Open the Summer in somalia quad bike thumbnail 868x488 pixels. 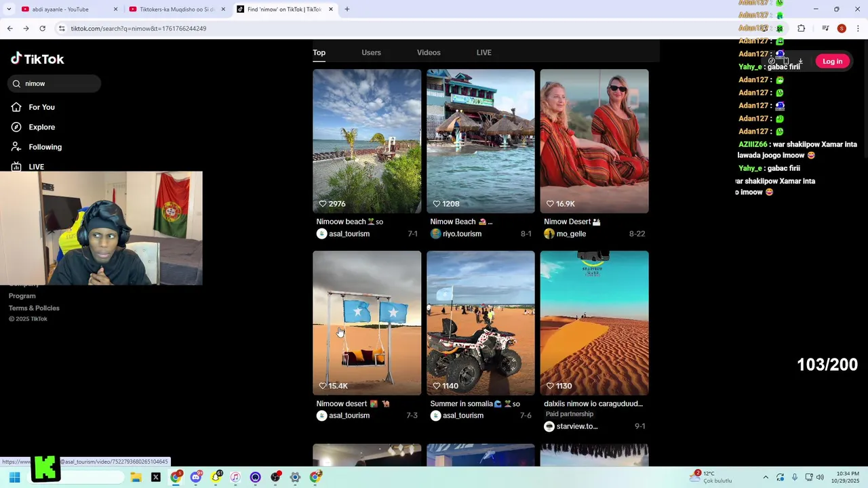481,323
